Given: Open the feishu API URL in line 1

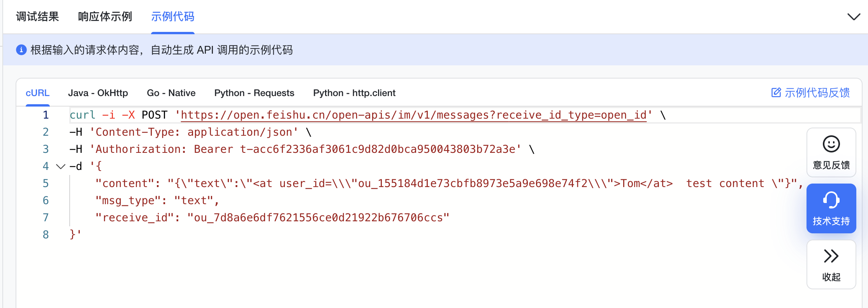Looking at the screenshot, I should click(413, 115).
